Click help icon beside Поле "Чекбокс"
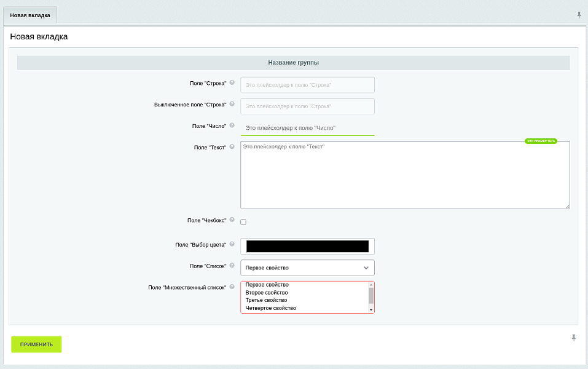 [232, 220]
